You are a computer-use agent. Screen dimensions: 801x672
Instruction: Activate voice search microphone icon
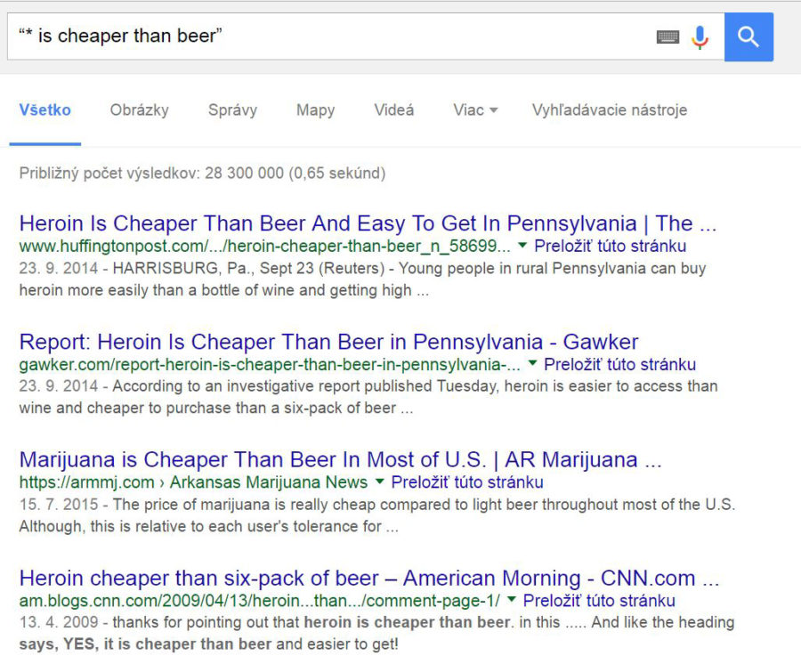700,37
